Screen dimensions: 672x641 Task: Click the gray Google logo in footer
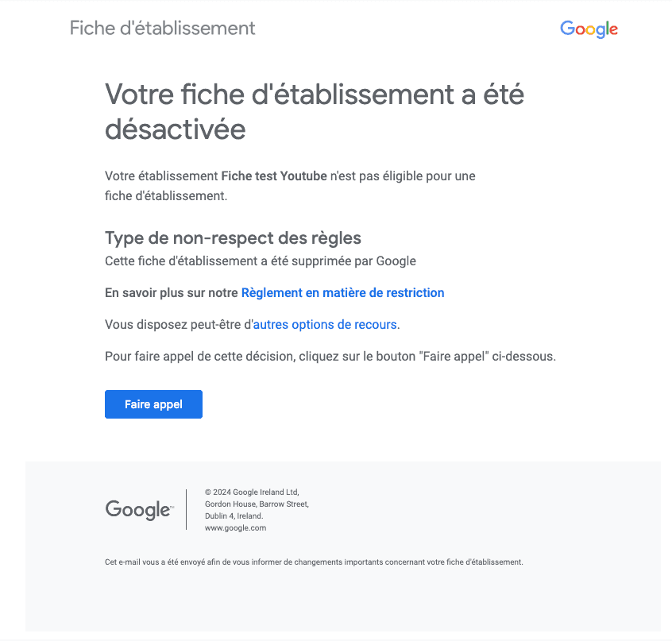[x=137, y=510]
